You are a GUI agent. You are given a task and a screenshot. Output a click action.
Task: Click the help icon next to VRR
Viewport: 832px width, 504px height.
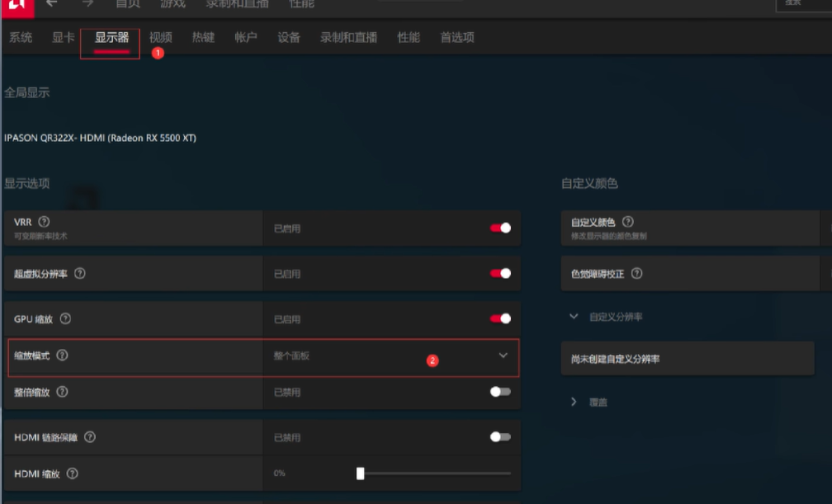[45, 222]
